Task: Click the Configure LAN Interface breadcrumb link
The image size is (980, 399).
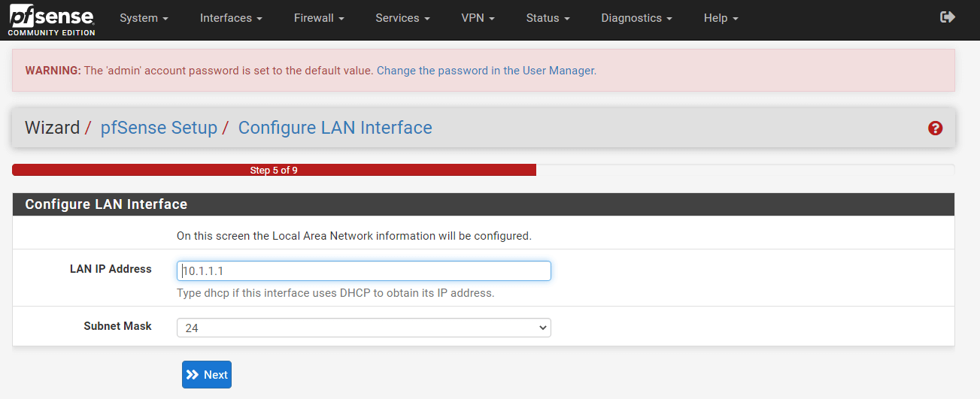Action: [x=335, y=128]
